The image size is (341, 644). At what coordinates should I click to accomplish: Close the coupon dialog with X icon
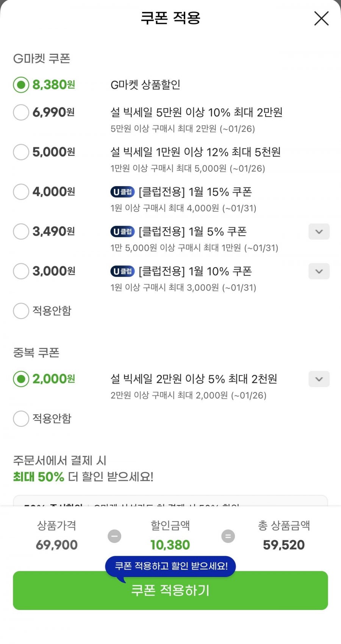pyautogui.click(x=321, y=18)
